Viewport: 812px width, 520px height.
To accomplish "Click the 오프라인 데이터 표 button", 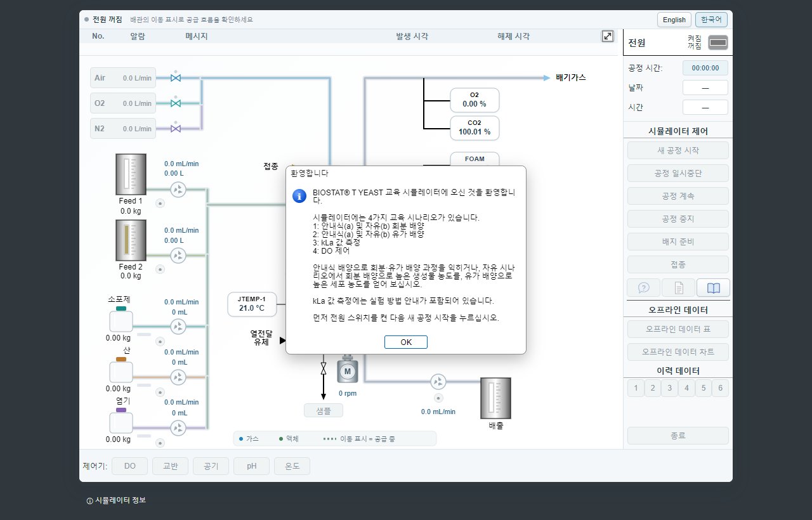I will tap(678, 329).
